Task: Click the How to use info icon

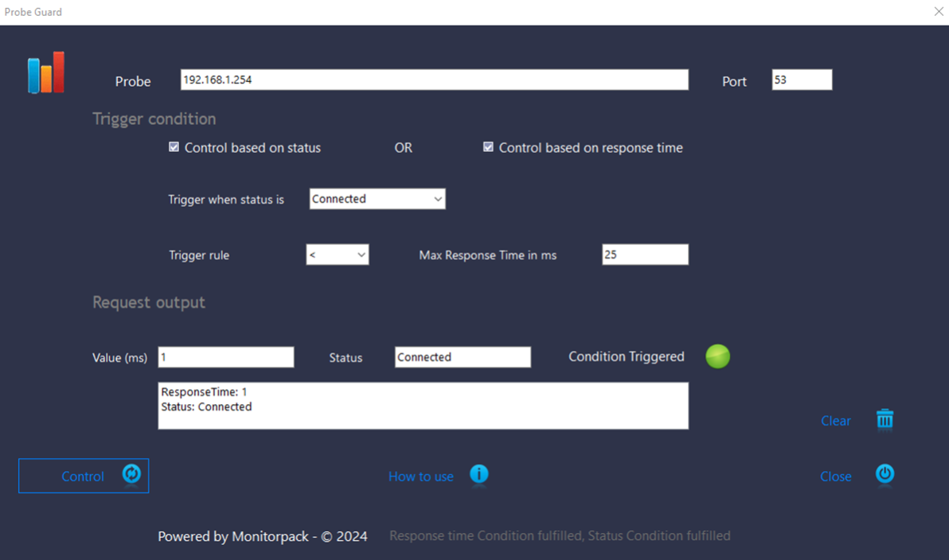Action: pos(478,474)
